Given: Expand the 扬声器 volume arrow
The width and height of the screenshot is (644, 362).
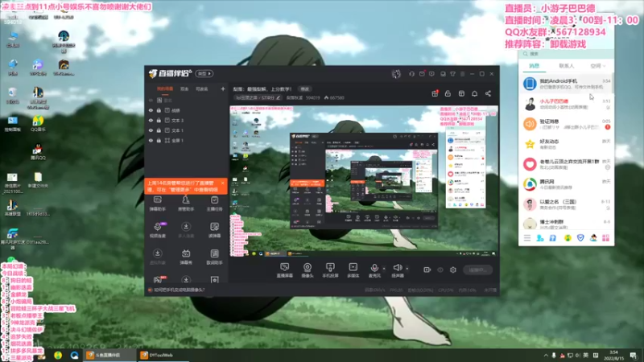Looking at the screenshot, I should coord(407,269).
